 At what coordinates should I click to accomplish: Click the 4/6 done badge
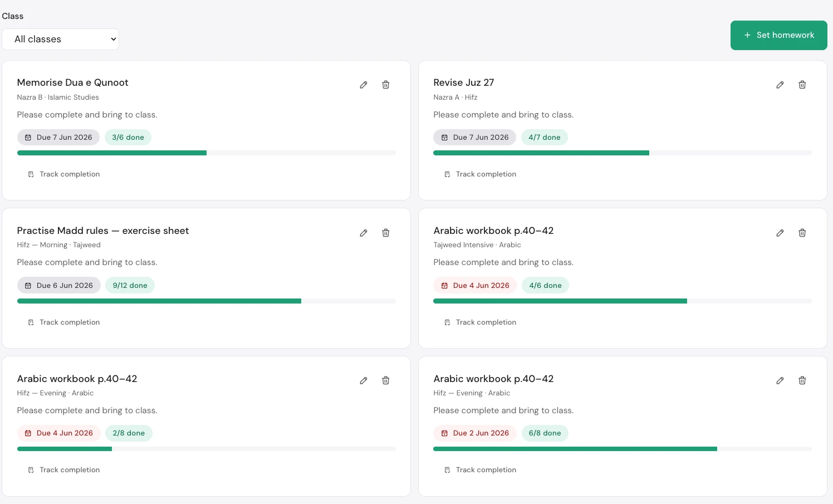click(545, 285)
